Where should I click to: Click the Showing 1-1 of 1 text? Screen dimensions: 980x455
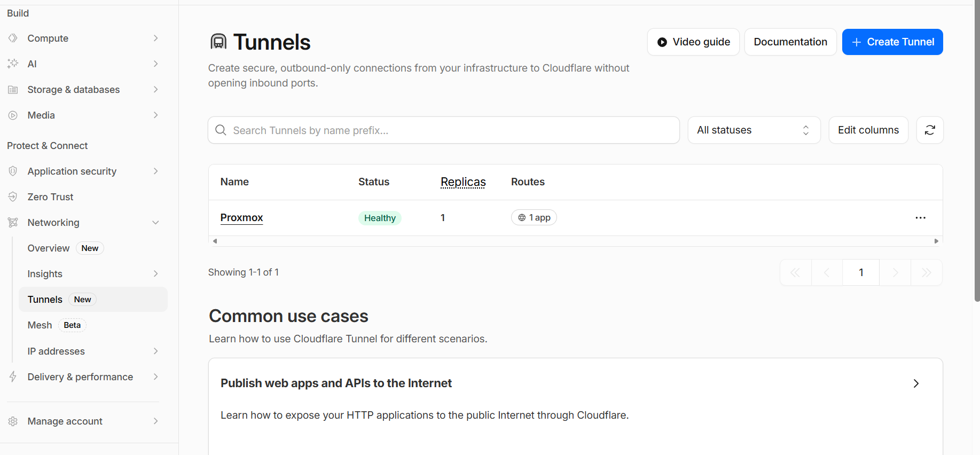(244, 272)
